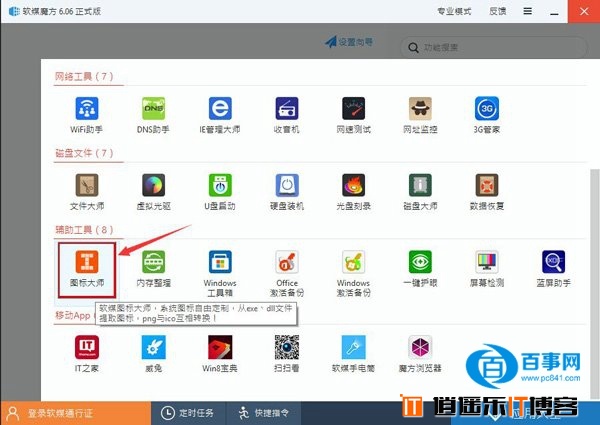
Task: Launch 蓝屏助手
Action: click(x=553, y=269)
